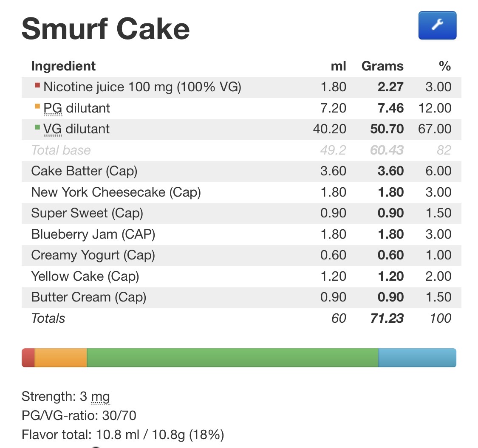
Task: Click the VG abbreviation in VG dilutant
Action: click(x=53, y=129)
